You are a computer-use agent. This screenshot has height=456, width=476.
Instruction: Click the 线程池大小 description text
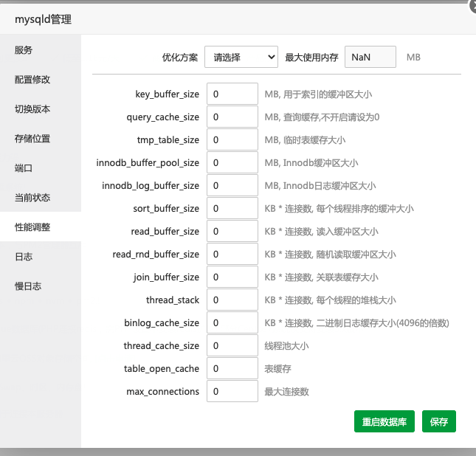286,346
